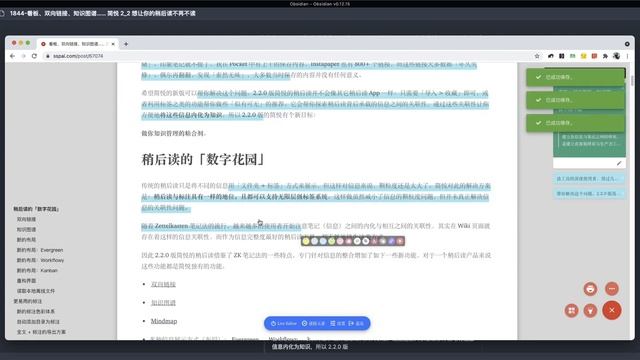Jump to outline item 全文 + 标注的导出方案
Viewport: 640px width, 360px height.
tap(41, 332)
